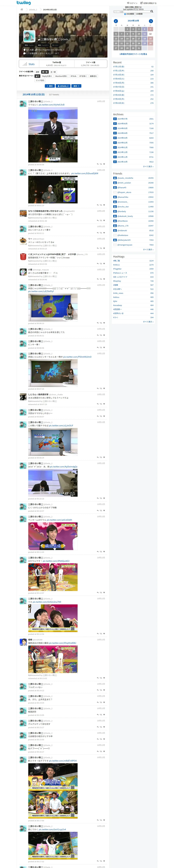174x868 pixels.
Task: Expand Archives with すべて表示 link
Action: tap(148, 167)
